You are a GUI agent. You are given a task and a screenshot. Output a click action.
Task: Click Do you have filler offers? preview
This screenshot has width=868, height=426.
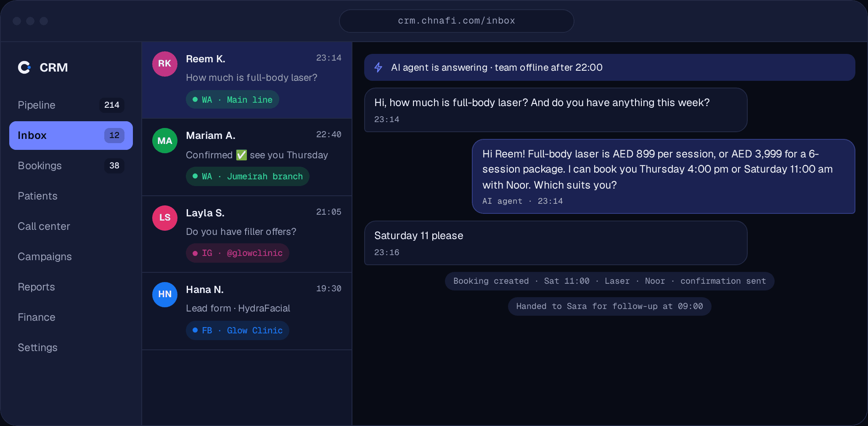pyautogui.click(x=241, y=232)
